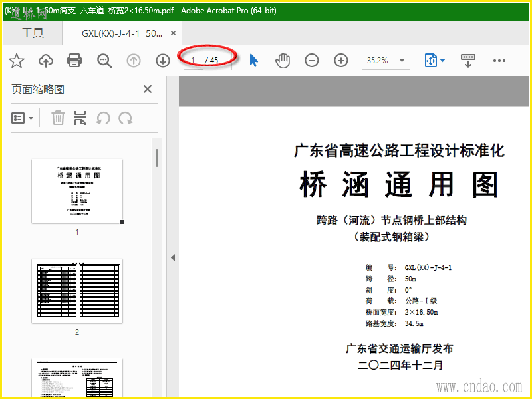Click the zoom in plus icon
Viewport: 532px width, 399px height.
point(340,61)
